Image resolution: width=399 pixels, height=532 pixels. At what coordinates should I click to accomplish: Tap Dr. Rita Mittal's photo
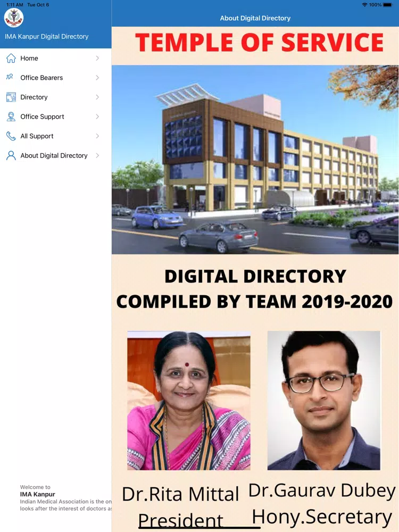189,401
